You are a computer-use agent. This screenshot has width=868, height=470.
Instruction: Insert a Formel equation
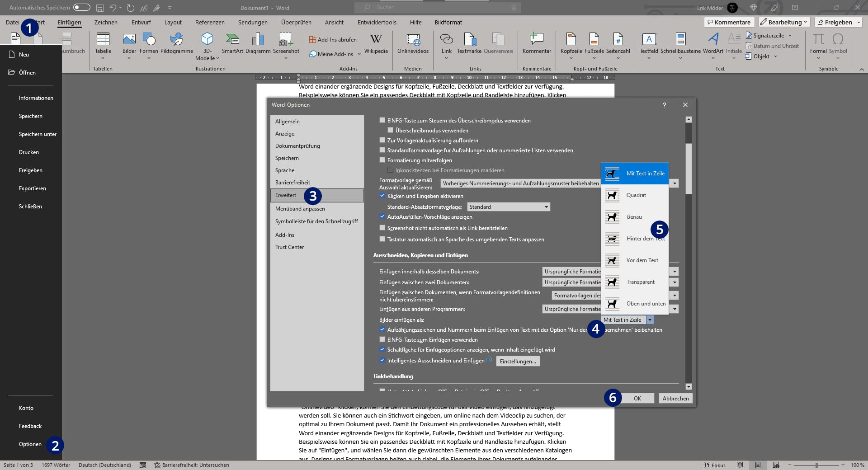pyautogui.click(x=818, y=45)
